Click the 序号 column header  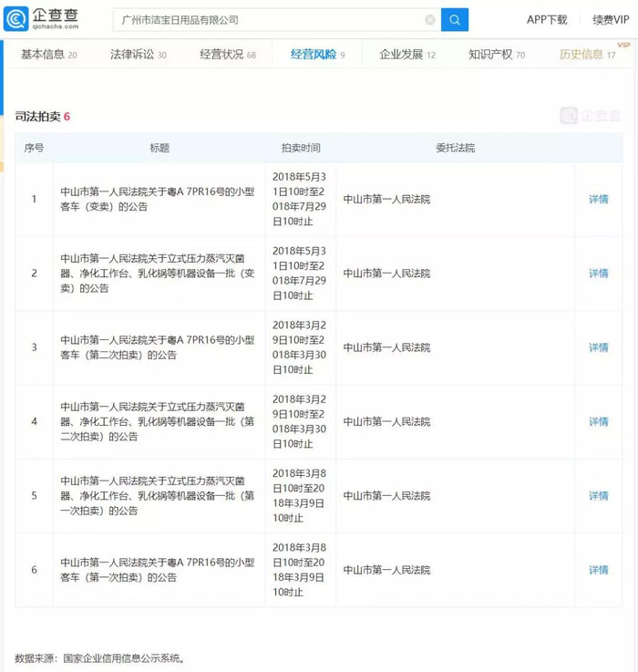pos(34,149)
